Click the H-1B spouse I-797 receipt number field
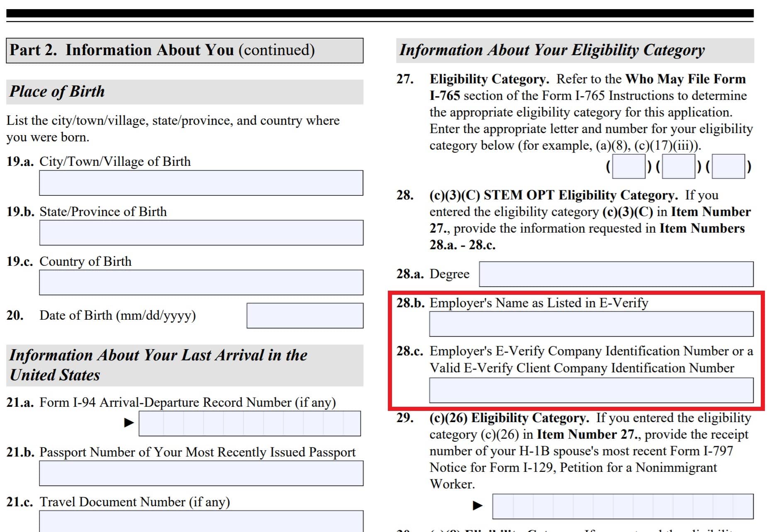This screenshot has width=767, height=532. tap(623, 506)
